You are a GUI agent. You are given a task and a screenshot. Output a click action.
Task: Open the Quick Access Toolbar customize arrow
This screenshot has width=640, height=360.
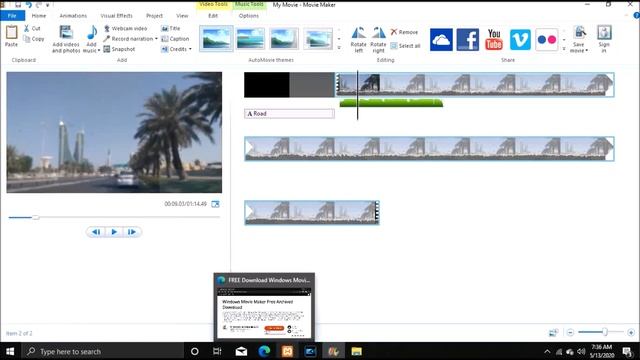(x=47, y=5)
